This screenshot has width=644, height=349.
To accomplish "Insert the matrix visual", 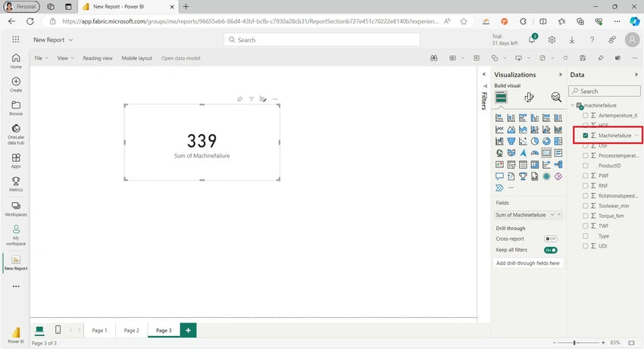I will click(534, 164).
